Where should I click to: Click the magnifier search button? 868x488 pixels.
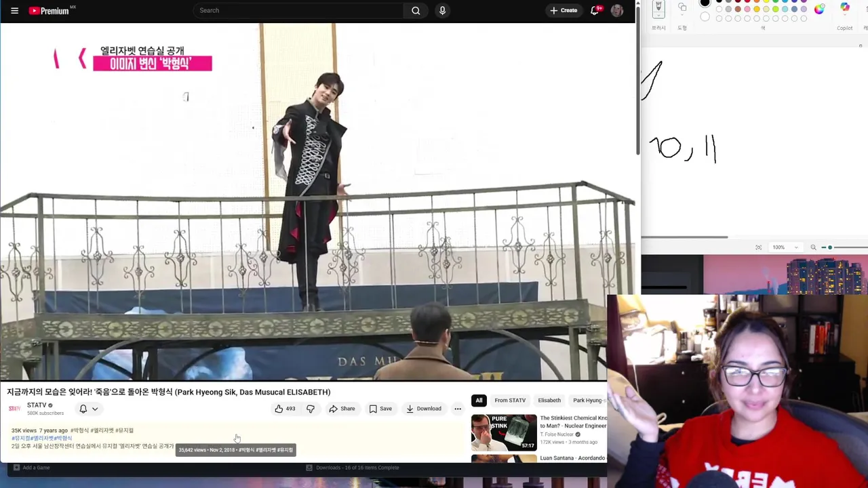tap(416, 10)
